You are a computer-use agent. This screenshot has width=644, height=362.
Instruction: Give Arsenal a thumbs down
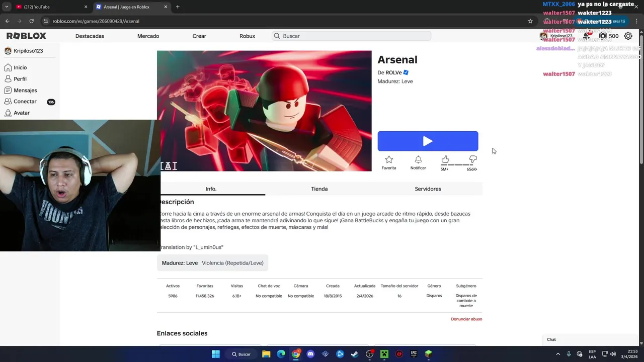click(472, 159)
